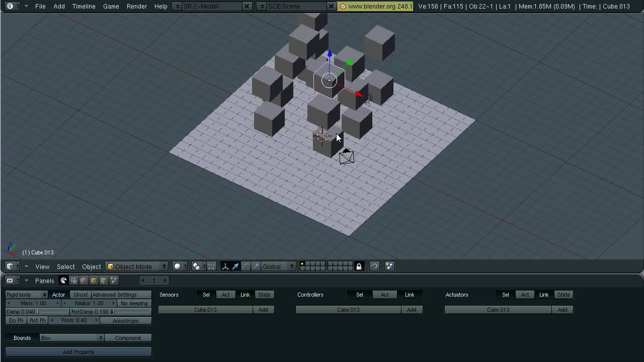Click the blue Z axis manipulator arrow
The image size is (644, 362).
(x=330, y=54)
